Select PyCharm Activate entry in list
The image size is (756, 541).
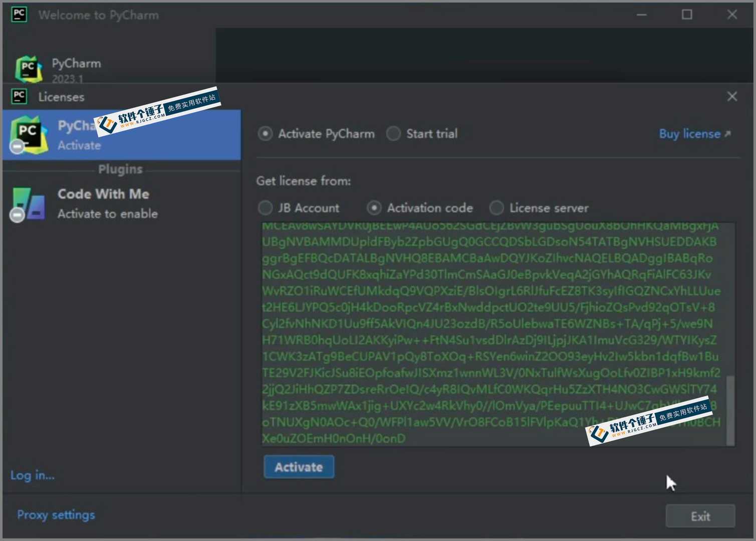[x=122, y=135]
